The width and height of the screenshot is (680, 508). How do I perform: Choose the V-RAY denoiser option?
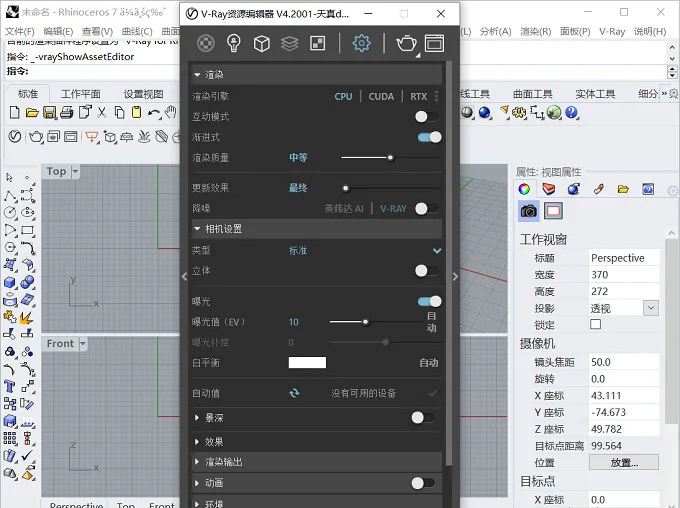click(x=393, y=209)
